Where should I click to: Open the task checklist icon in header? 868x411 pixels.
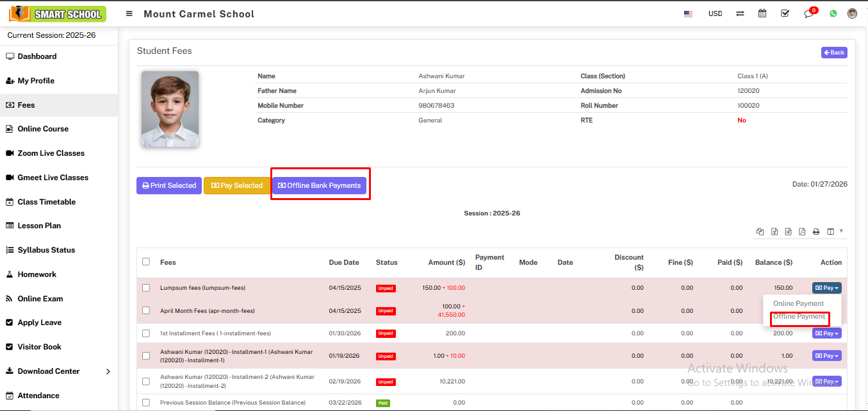pyautogui.click(x=785, y=13)
